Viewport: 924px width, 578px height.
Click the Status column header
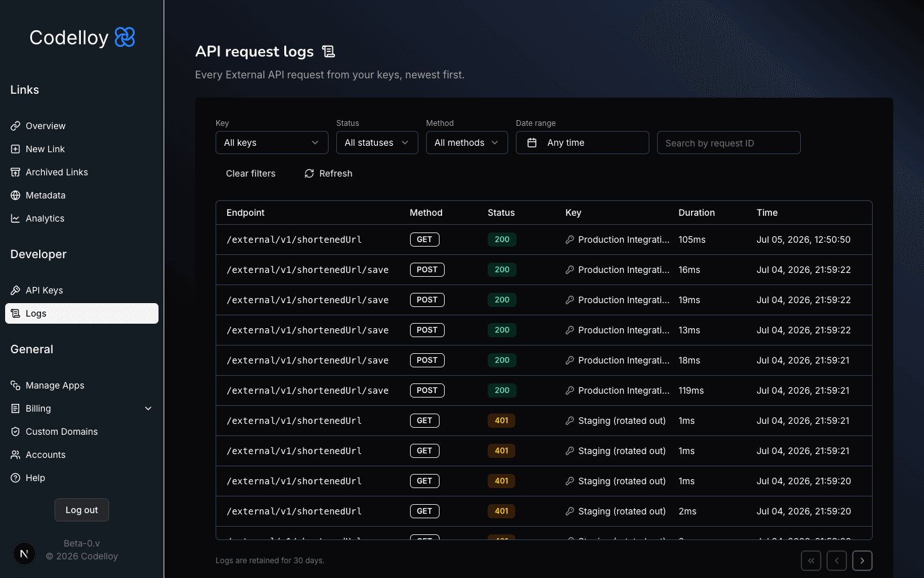pos(501,213)
